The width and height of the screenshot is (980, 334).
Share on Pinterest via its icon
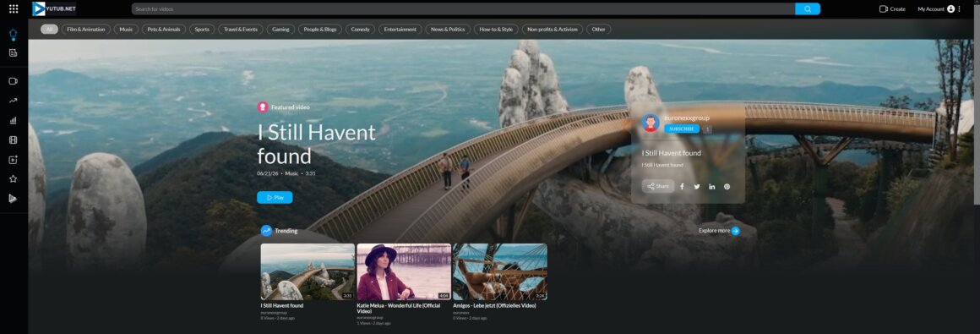[x=727, y=186]
